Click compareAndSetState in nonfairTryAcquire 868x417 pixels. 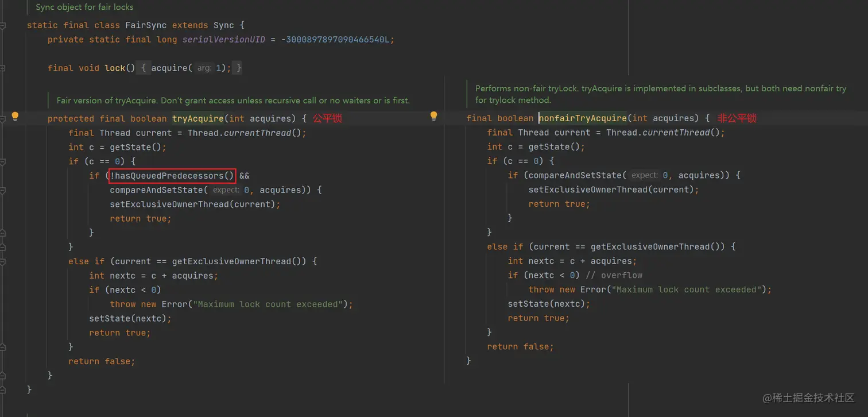(x=575, y=175)
